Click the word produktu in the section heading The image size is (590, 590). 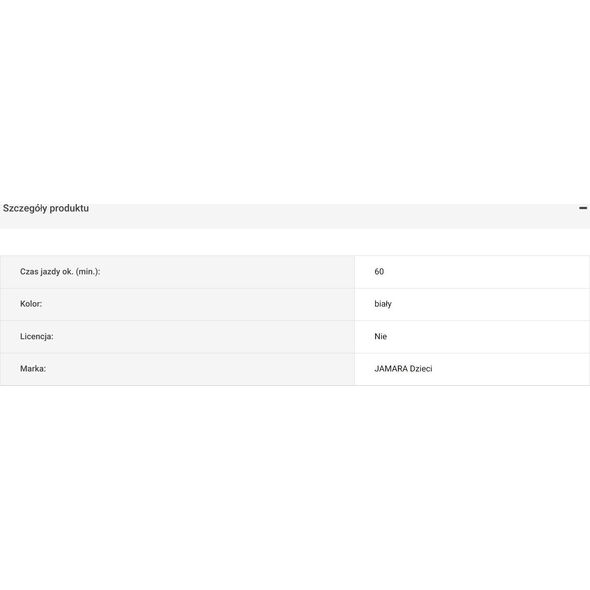(69, 208)
